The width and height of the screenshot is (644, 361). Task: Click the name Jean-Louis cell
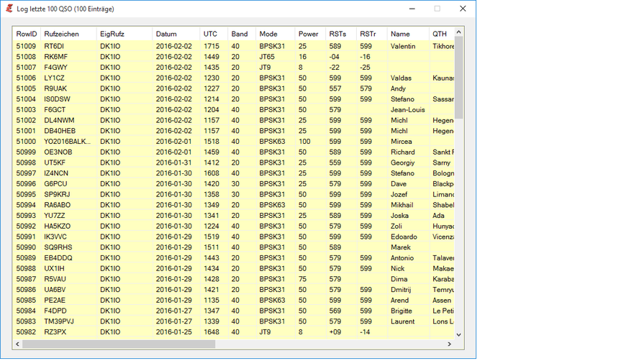coord(407,110)
